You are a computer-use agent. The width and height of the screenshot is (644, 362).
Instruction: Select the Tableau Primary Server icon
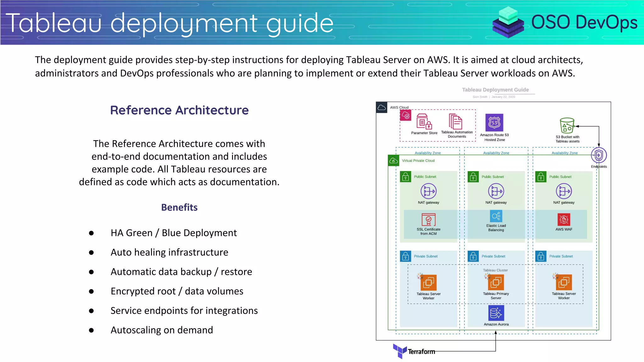pyautogui.click(x=496, y=282)
